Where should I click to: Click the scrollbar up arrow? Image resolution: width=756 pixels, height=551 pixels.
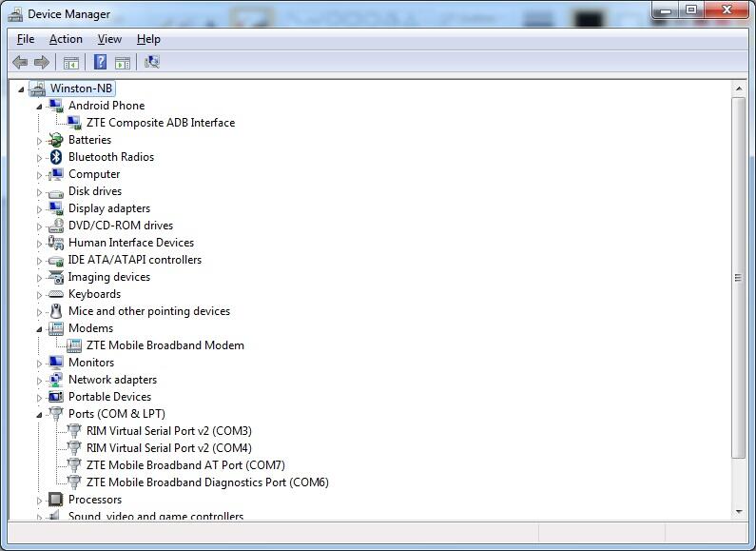(738, 89)
